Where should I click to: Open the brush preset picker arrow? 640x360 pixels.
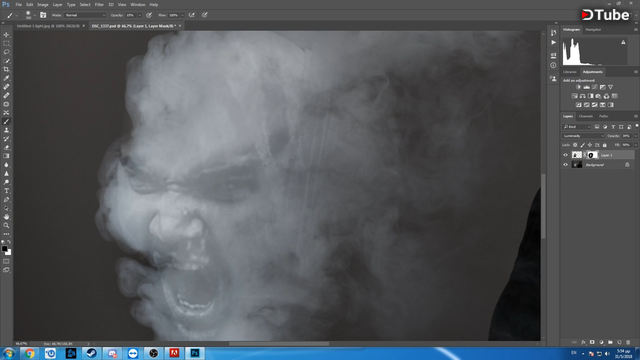(35, 15)
